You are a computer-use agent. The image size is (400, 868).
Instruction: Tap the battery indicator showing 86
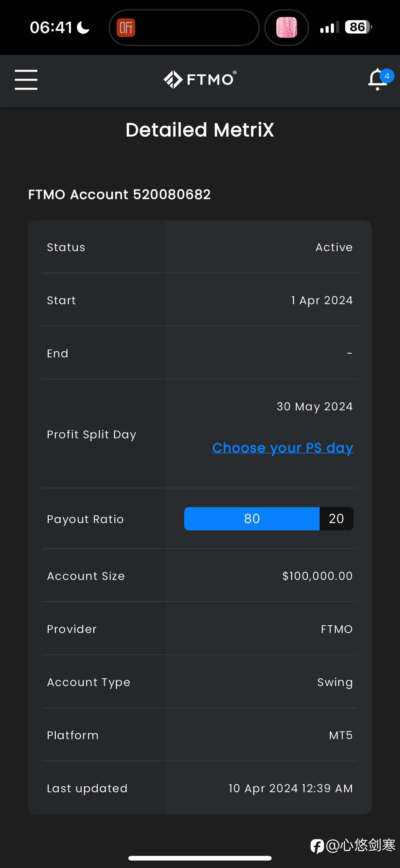click(358, 27)
